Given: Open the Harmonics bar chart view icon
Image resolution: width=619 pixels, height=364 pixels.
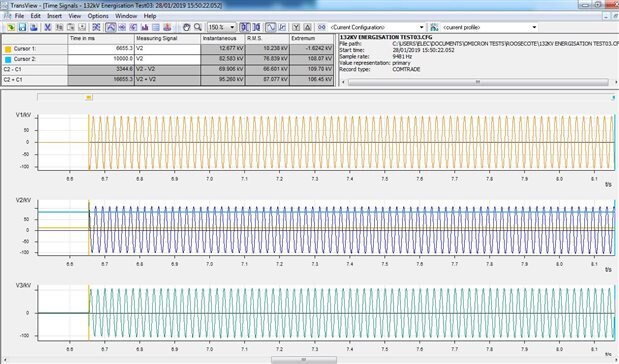Looking at the screenshot, I should pyautogui.click(x=144, y=27).
